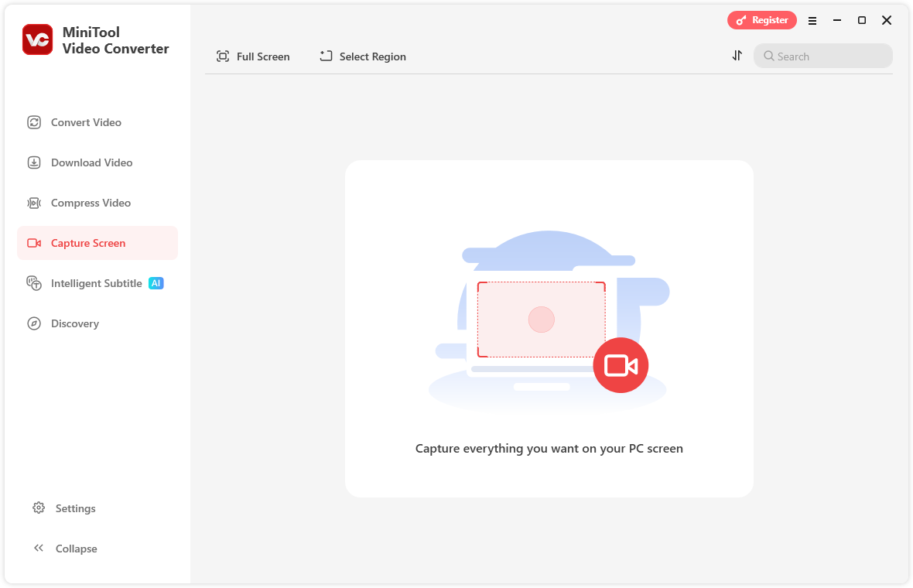Open the hamburger menu

pyautogui.click(x=812, y=20)
